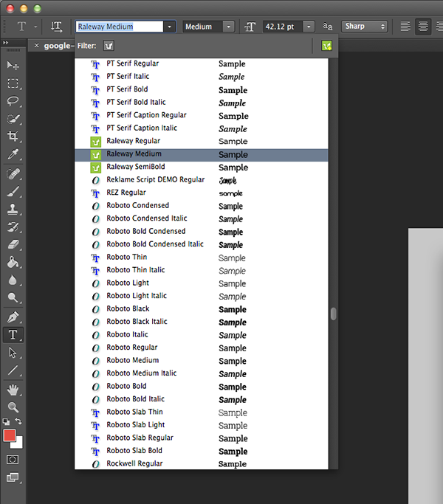Center align the text

(x=423, y=27)
